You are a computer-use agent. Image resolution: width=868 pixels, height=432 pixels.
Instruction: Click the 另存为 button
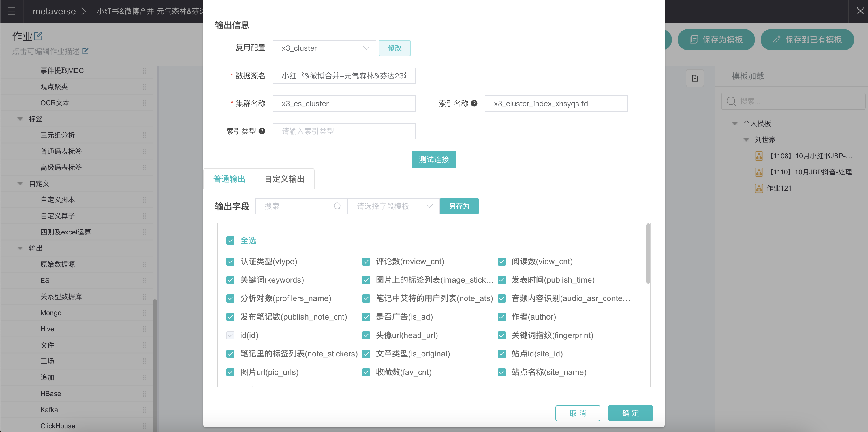(459, 206)
